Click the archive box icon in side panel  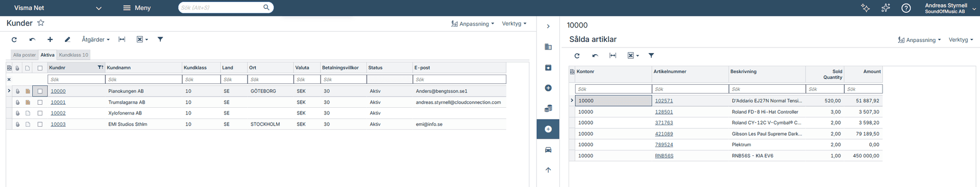click(x=548, y=67)
